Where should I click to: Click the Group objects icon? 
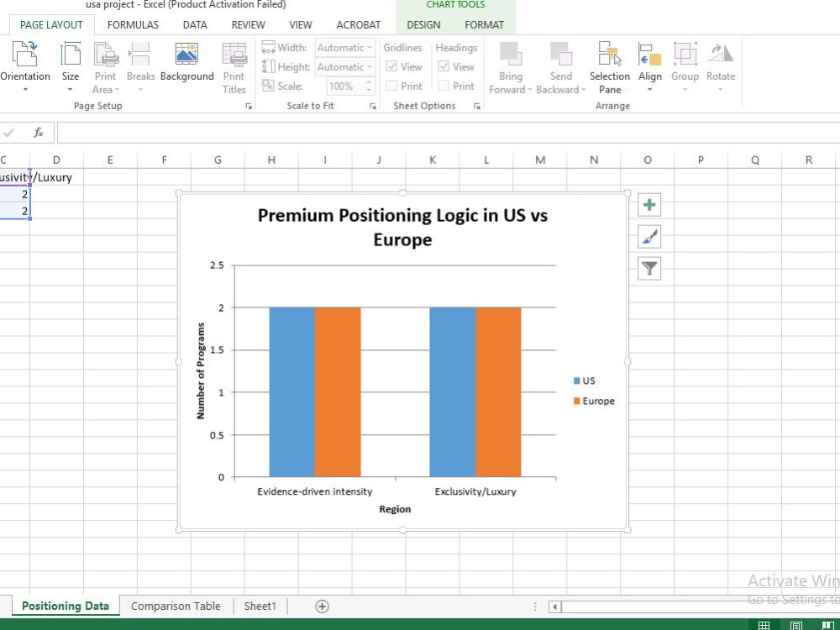685,54
